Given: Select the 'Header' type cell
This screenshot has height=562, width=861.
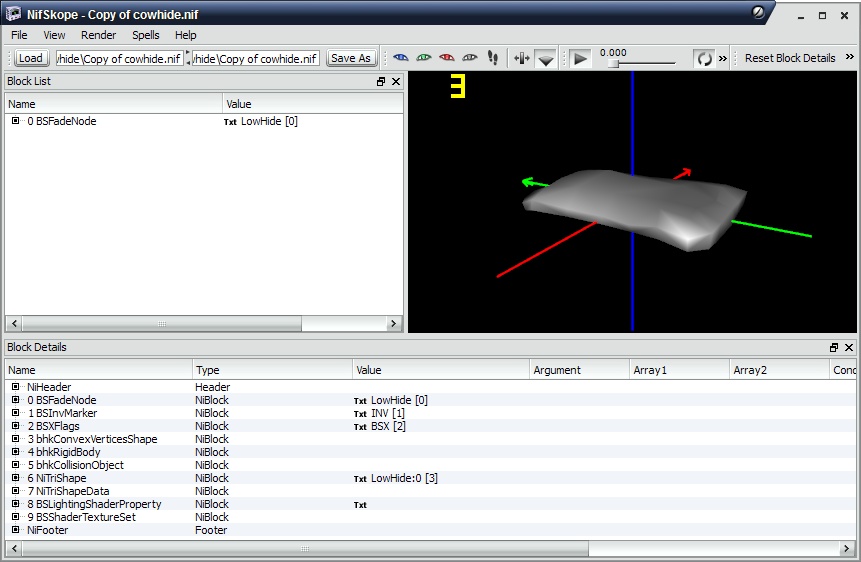Looking at the screenshot, I should click(x=213, y=387).
